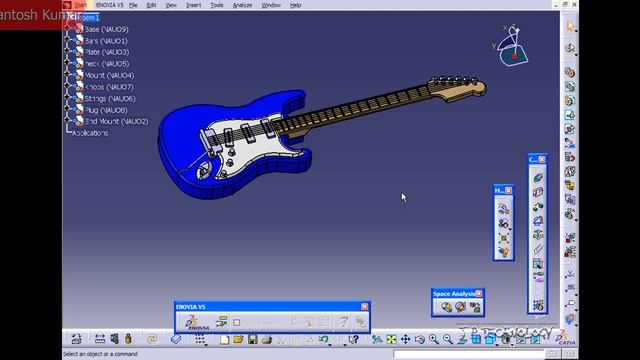
Task: Expand the Plate (NAUO3) tree node
Action: 67,52
